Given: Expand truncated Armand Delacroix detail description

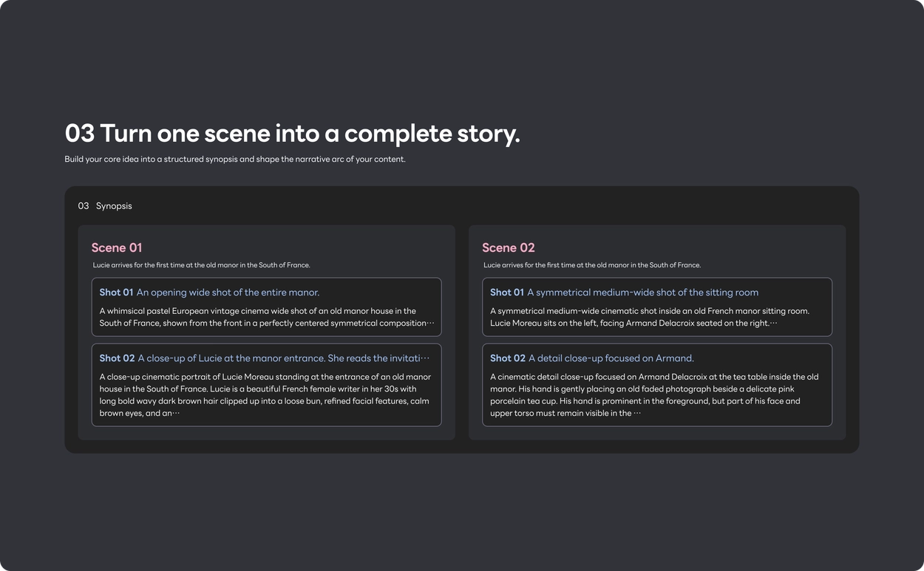Looking at the screenshot, I should pyautogui.click(x=636, y=414).
